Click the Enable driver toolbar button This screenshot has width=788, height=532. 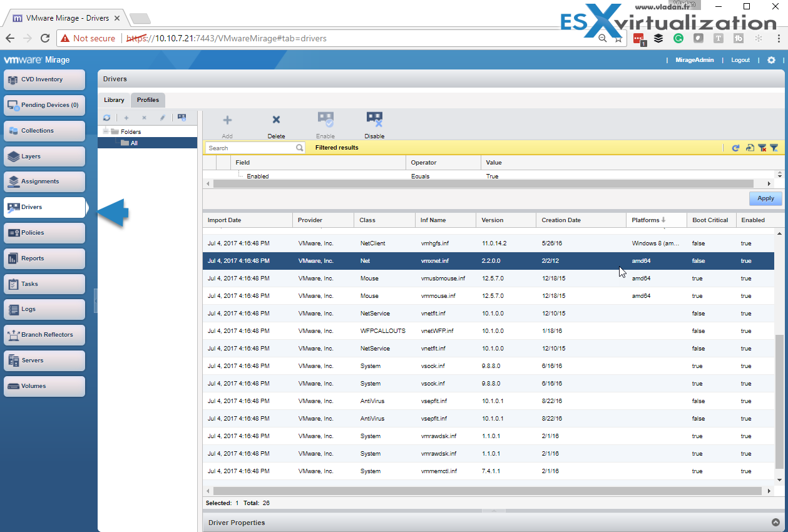click(x=325, y=126)
